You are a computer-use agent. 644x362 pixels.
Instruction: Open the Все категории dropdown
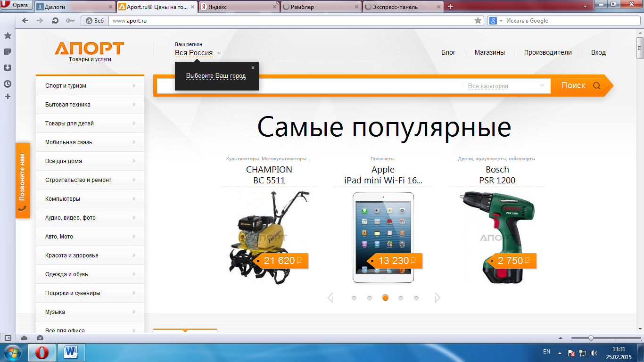[506, 86]
